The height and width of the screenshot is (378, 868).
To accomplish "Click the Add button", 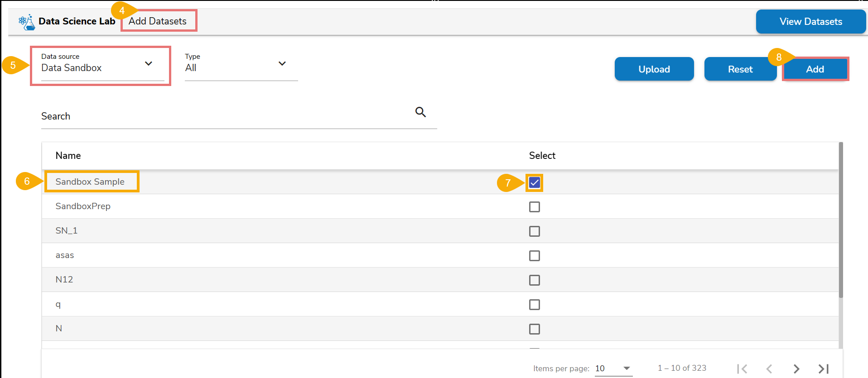I will (815, 69).
